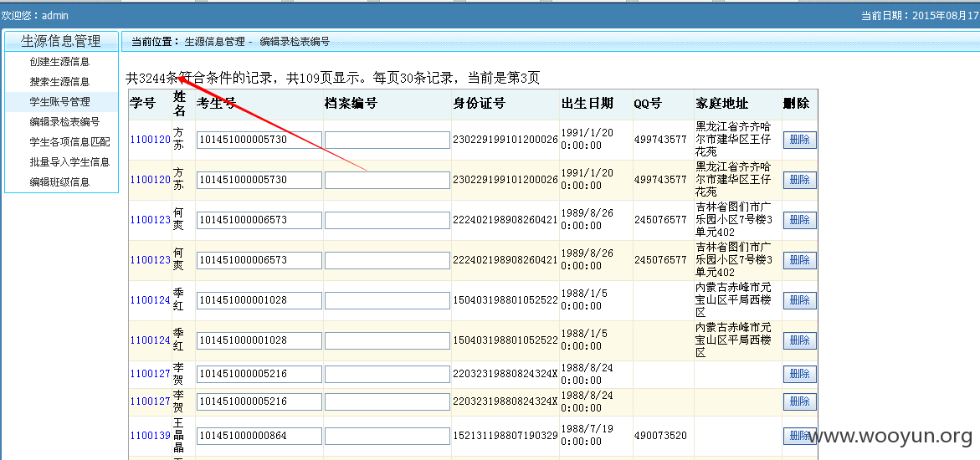This screenshot has width=980, height=460.
Task: Open 创建生源信息 in the sidebar
Action: (59, 62)
